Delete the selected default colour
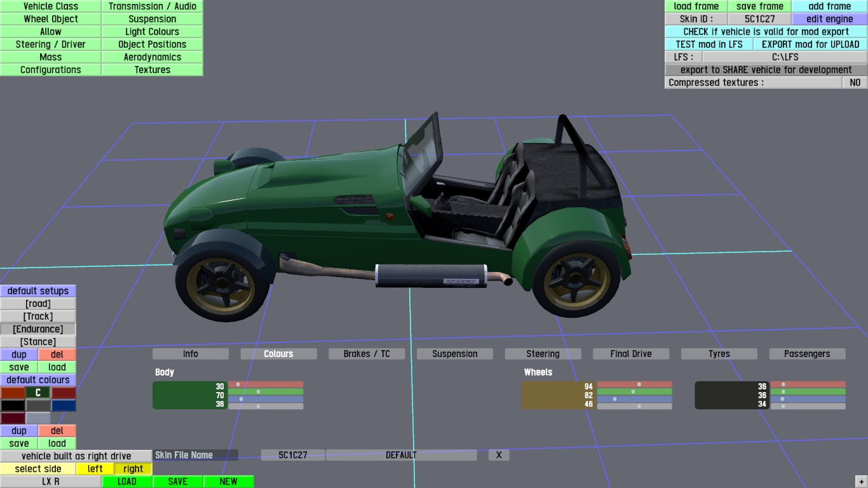This screenshot has height=488, width=868. [x=57, y=431]
